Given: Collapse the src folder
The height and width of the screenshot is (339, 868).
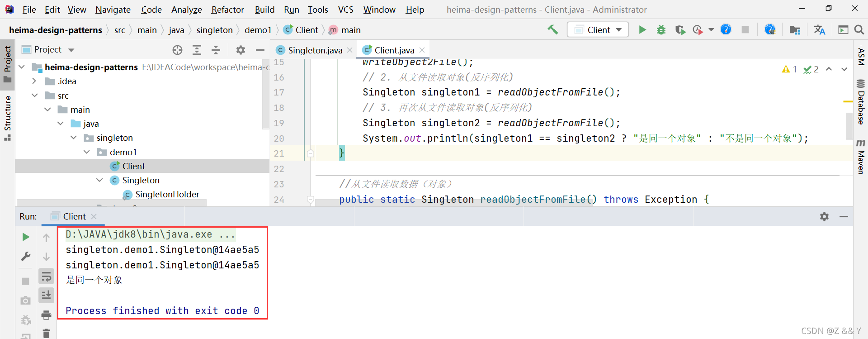Looking at the screenshot, I should tap(34, 95).
